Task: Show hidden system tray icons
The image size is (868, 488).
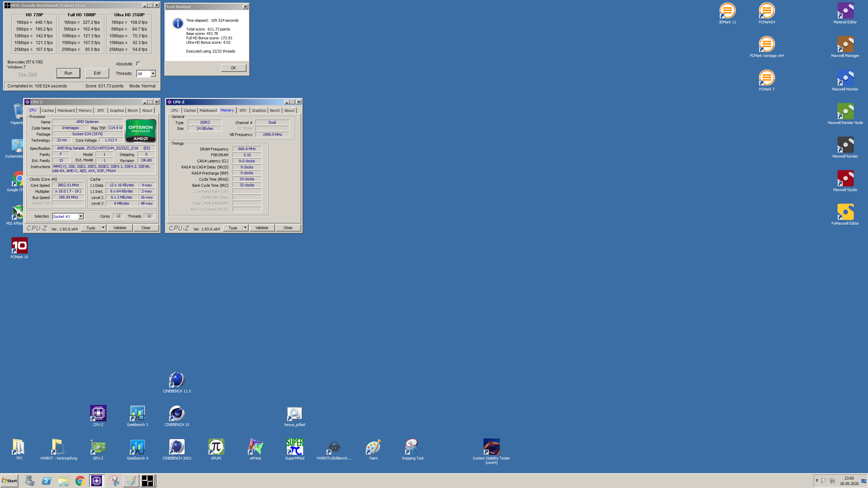Action: [817, 481]
